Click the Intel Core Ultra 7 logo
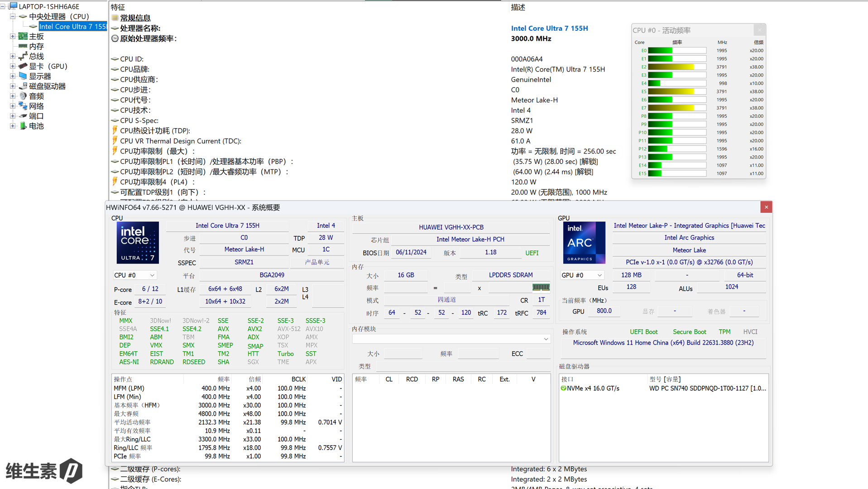Viewport: 868px width, 489px height. point(138,243)
